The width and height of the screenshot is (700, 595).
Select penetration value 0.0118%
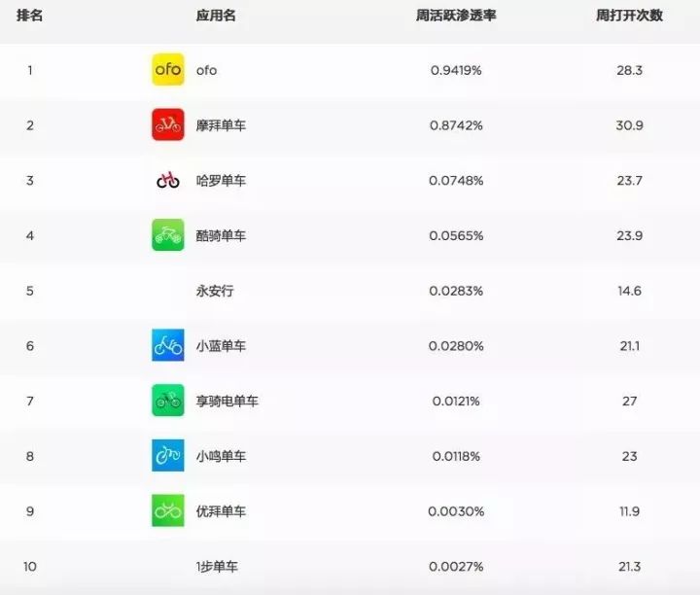456,456
